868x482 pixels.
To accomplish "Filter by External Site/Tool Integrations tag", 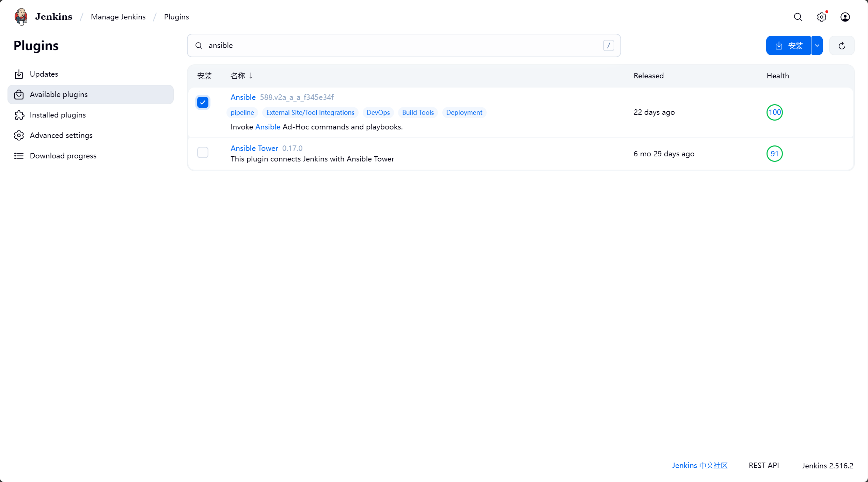I will [x=310, y=112].
